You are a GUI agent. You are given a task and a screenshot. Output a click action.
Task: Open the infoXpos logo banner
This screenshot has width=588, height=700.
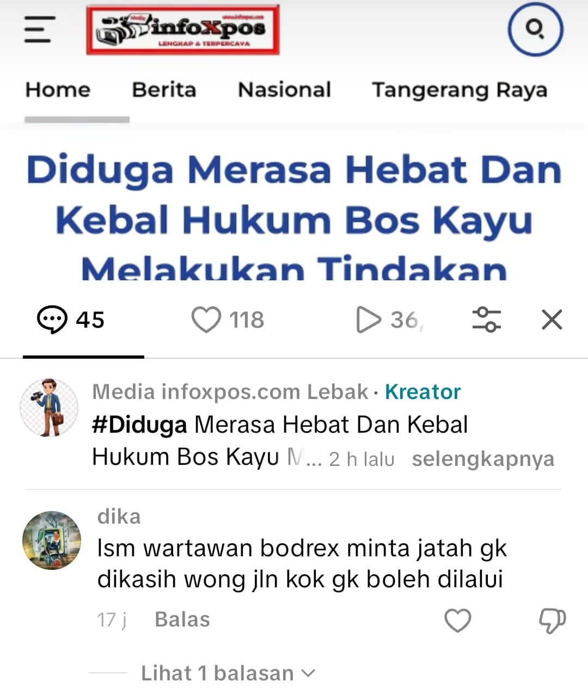[x=183, y=30]
